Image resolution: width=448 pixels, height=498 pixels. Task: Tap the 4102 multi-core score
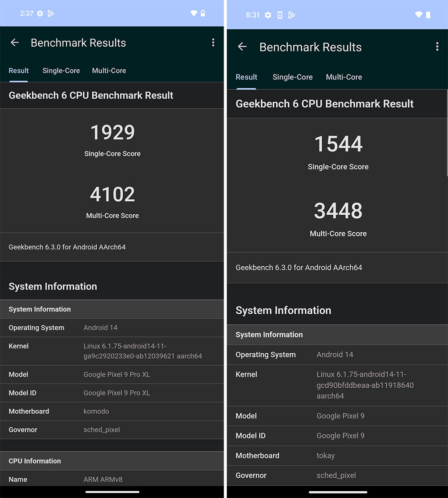pyautogui.click(x=112, y=194)
